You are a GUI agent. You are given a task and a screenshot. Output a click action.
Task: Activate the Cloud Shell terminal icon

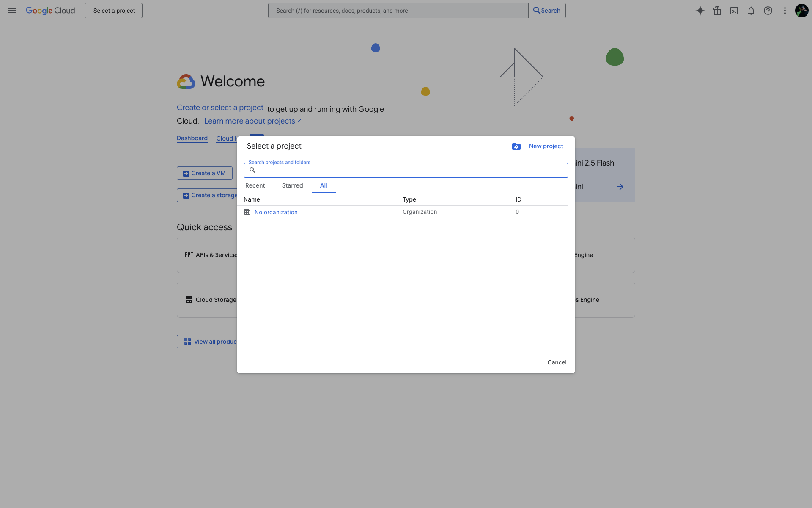734,11
